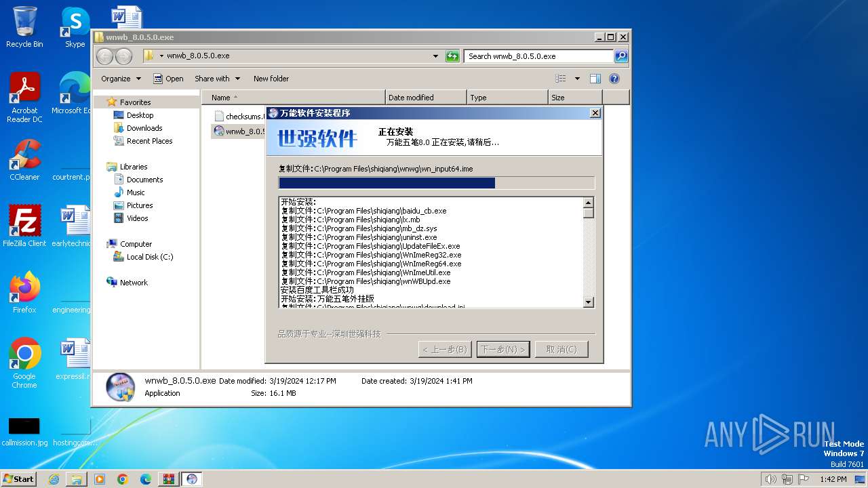Click the installer taskbar icon
Image resolution: width=868 pixels, height=488 pixels.
pos(192,479)
